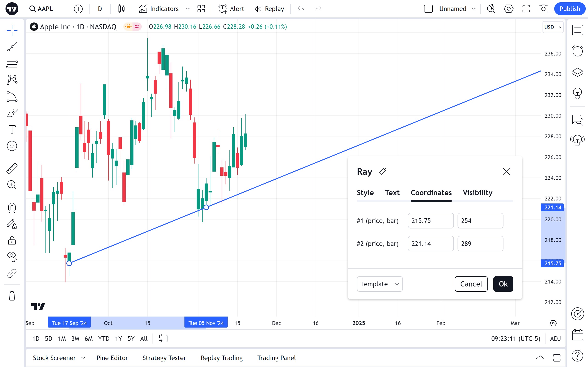Viewport: 588px width, 367px height.
Task: Open the text annotation tool
Action: click(12, 129)
